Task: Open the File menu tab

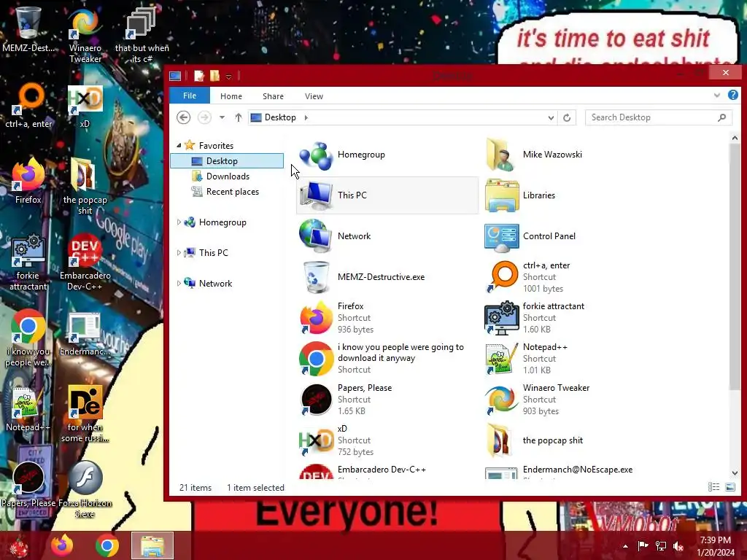Action: (190, 96)
